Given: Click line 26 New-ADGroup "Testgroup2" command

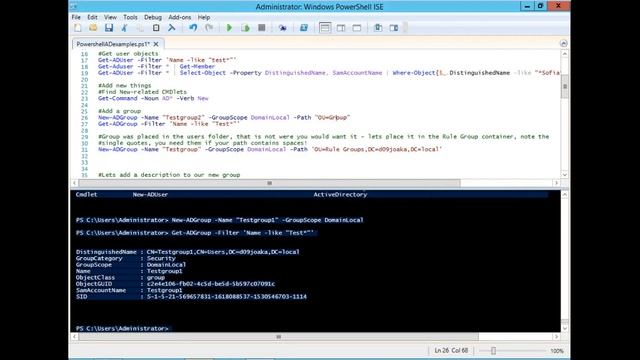Looking at the screenshot, I should (224, 117).
